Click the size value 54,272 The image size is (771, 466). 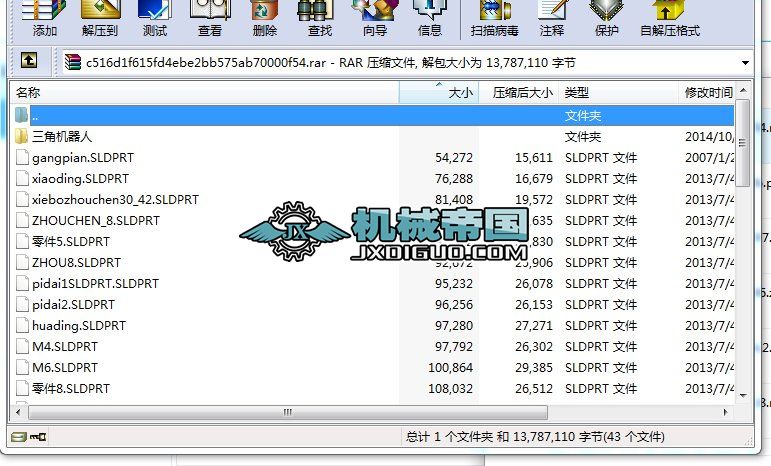click(x=454, y=157)
